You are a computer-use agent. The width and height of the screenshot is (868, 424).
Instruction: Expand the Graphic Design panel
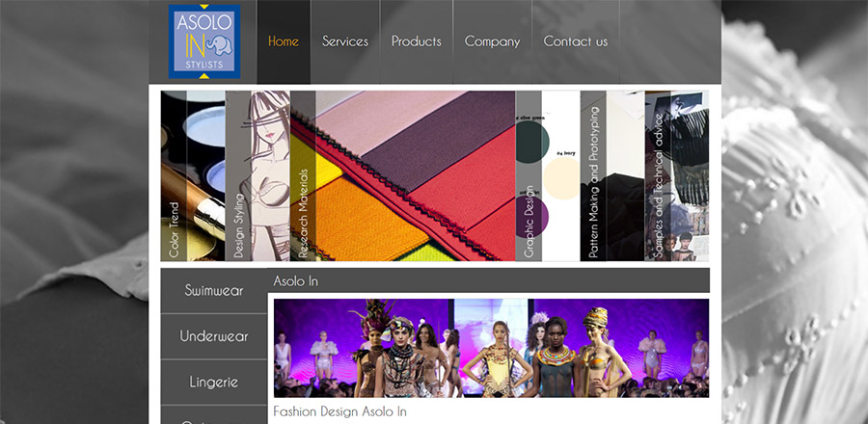(529, 175)
